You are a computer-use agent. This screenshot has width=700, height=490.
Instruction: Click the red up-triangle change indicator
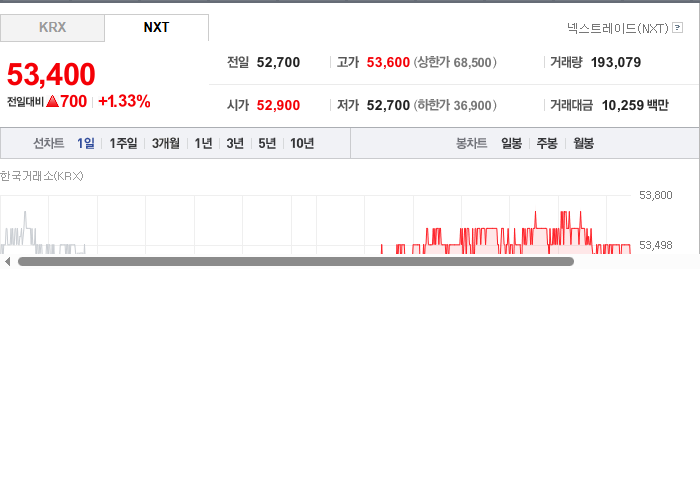[x=52, y=101]
